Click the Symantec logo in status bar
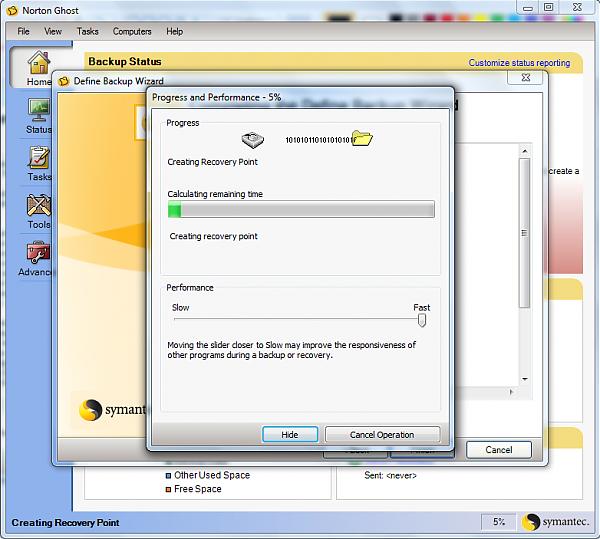600x539 pixels. click(x=555, y=522)
